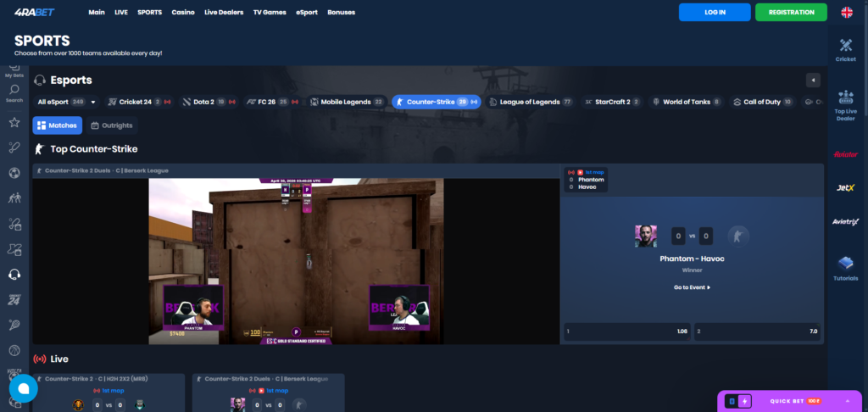
Task: Select the cricket bat icon in left sidebar
Action: pos(14,148)
